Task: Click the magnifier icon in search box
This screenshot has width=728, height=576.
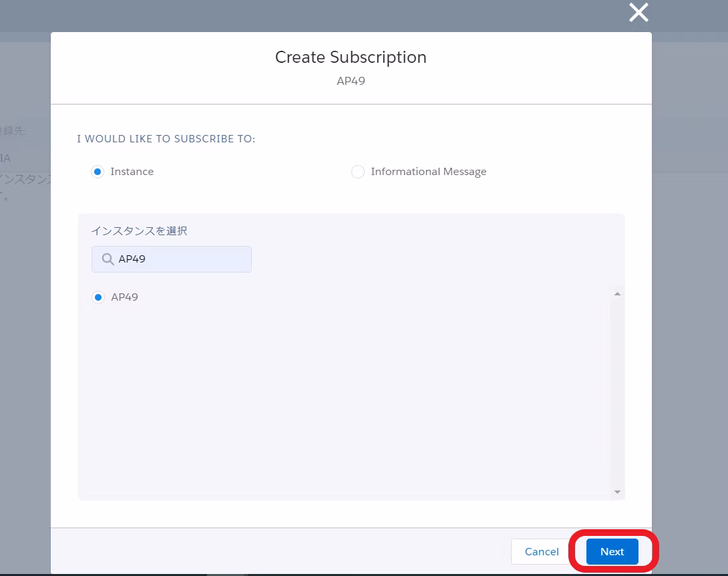Action: (x=108, y=259)
